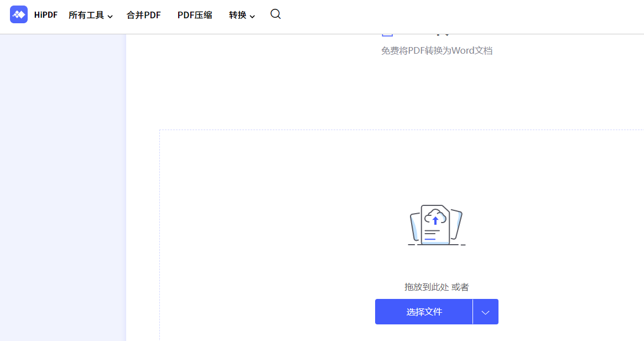Click the HiPDF home link
644x341 pixels.
45,15
